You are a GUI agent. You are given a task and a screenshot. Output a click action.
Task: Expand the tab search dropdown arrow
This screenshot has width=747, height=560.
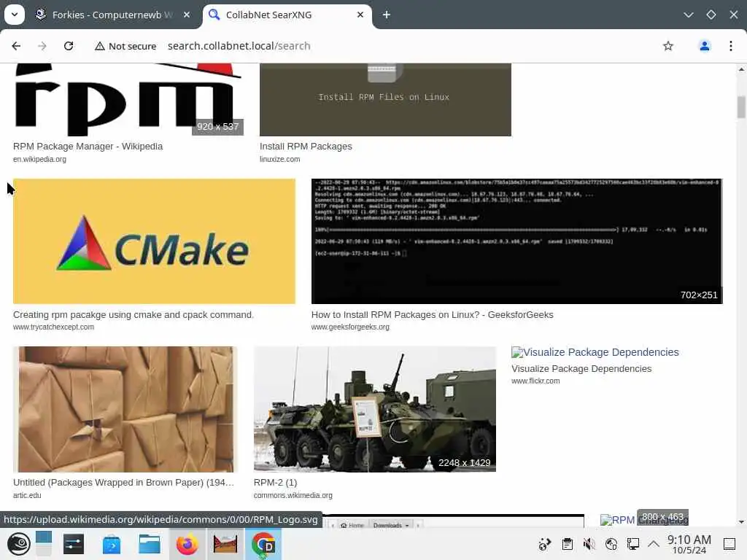(x=15, y=15)
